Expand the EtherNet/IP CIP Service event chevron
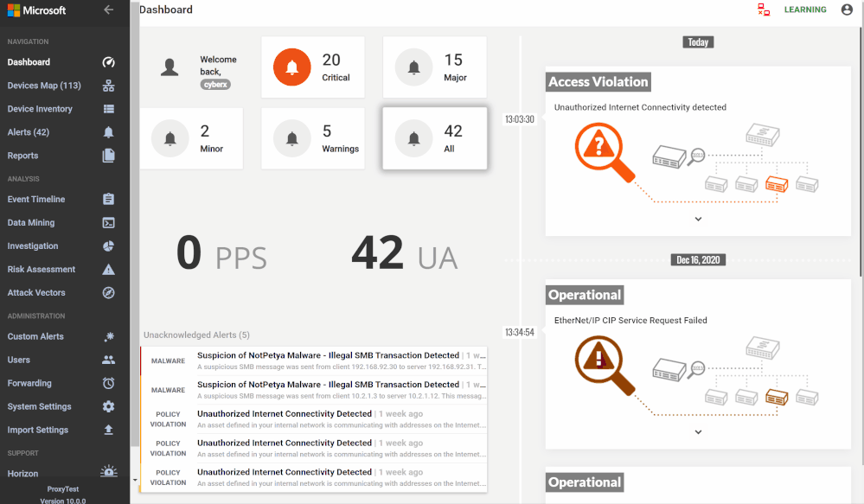Image resolution: width=864 pixels, height=504 pixels. 698,432
